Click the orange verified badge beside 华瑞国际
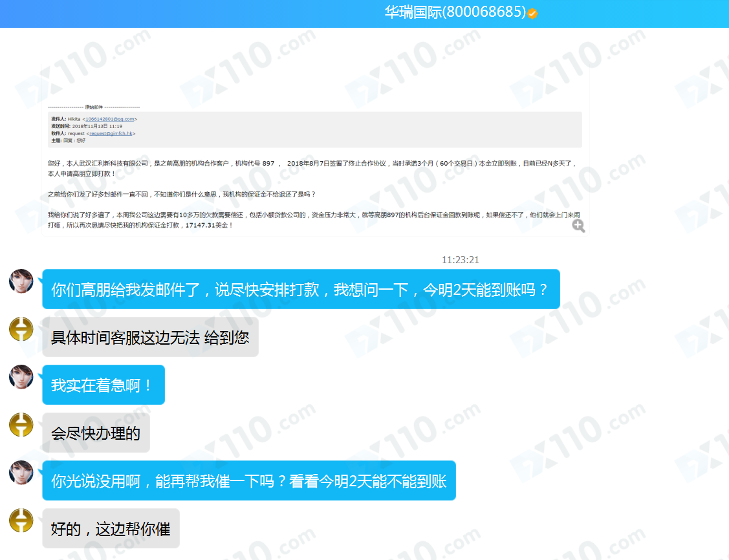 [x=532, y=14]
